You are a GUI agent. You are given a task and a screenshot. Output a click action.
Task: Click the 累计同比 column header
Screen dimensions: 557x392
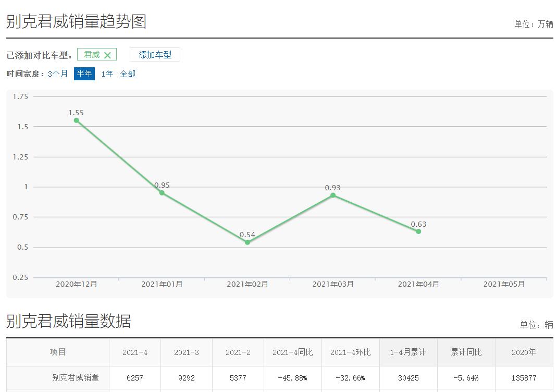(x=466, y=352)
